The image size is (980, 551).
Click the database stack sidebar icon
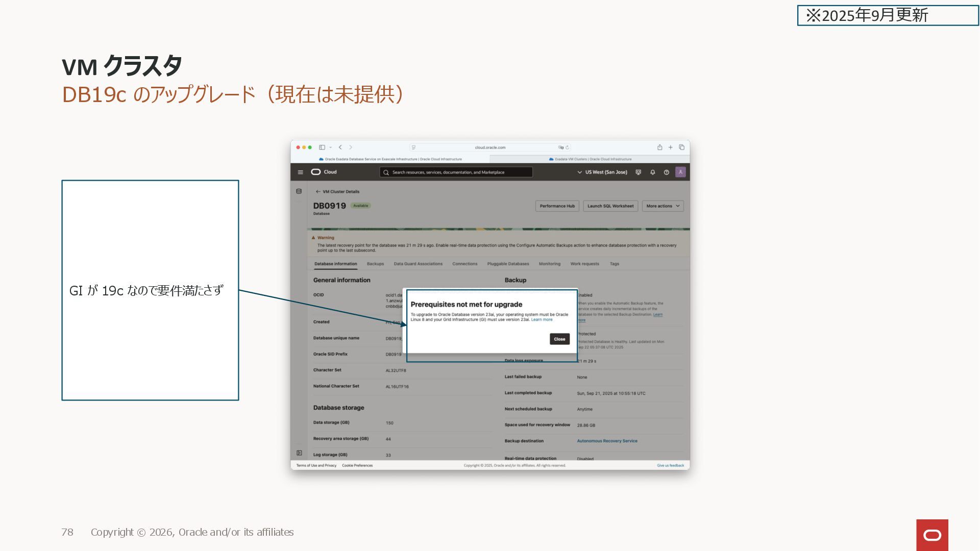[299, 192]
